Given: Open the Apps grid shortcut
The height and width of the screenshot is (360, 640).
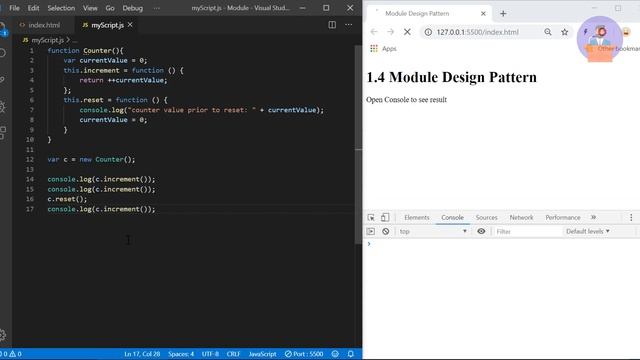Looking at the screenshot, I should pos(383,49).
